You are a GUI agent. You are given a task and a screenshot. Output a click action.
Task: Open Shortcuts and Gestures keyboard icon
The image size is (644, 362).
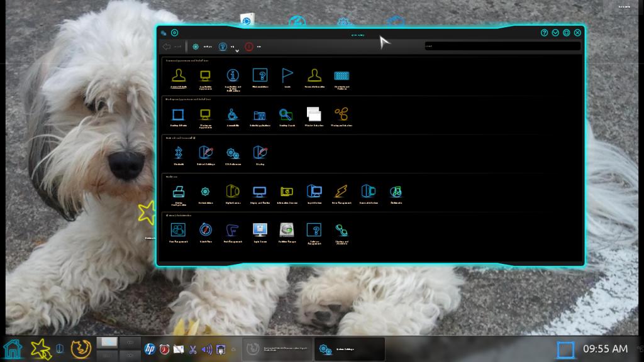[341, 77]
